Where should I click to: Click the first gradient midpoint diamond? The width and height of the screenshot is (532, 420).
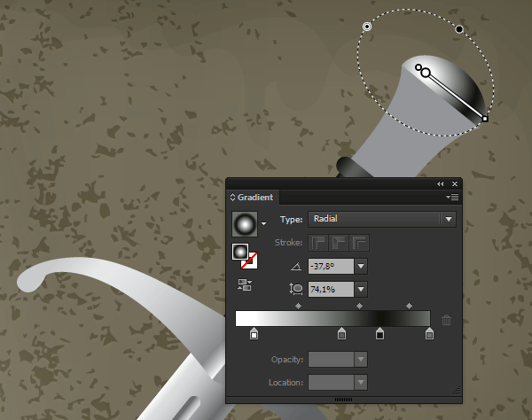pyautogui.click(x=298, y=306)
